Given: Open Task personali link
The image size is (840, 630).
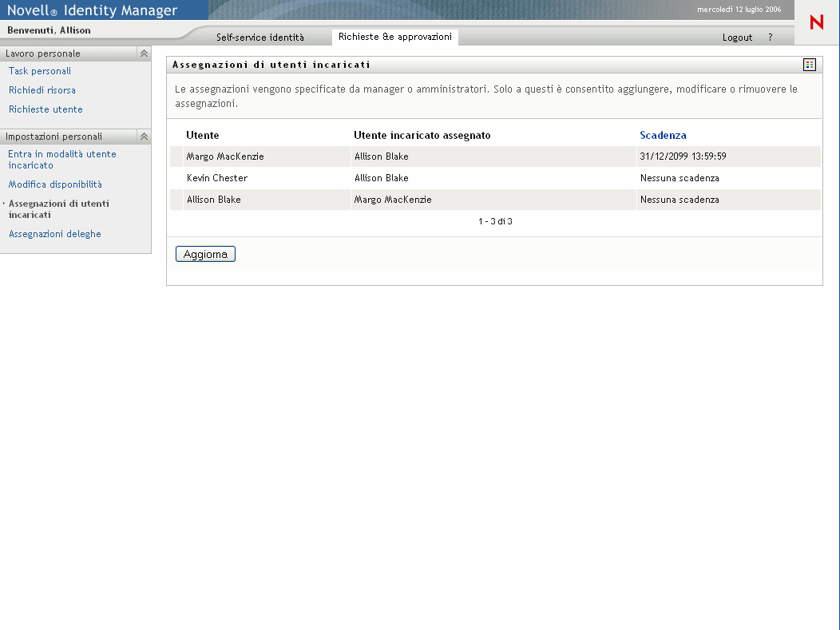Looking at the screenshot, I should click(x=40, y=71).
